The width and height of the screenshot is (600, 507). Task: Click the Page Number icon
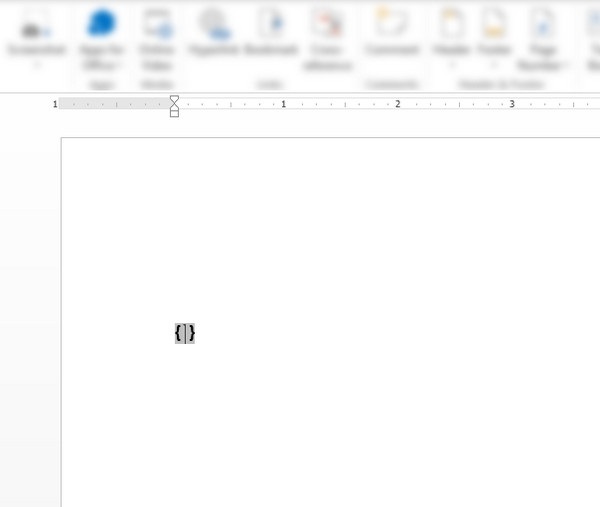543,24
